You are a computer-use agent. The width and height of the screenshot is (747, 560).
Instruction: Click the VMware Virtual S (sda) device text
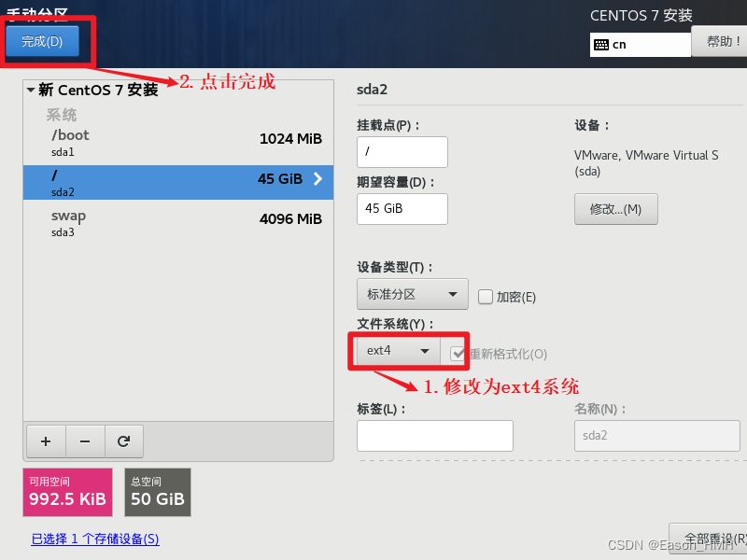pyautogui.click(x=646, y=162)
